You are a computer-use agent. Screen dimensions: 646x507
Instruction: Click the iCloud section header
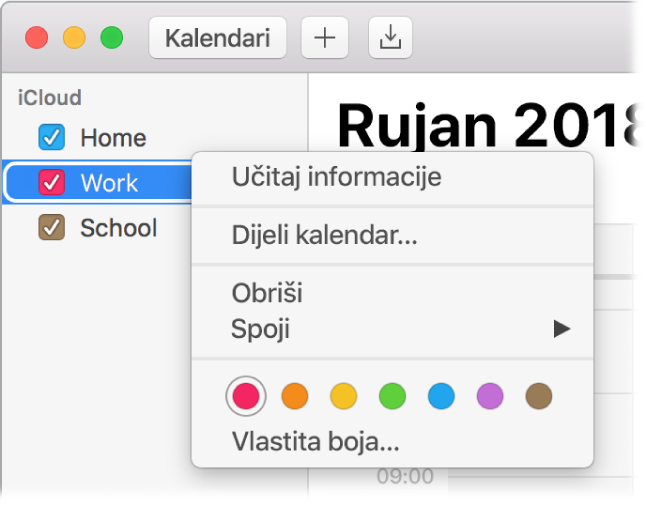[49, 98]
